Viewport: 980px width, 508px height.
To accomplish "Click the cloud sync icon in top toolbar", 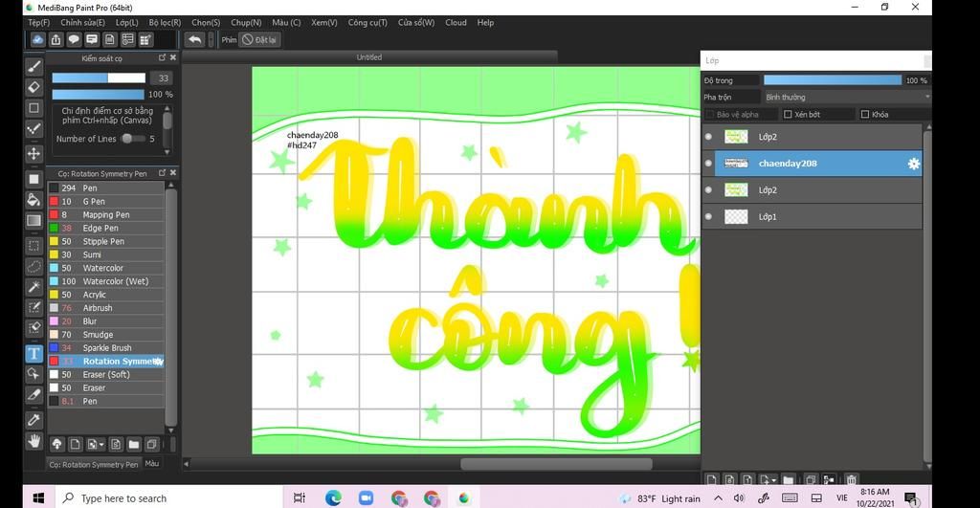I will coord(37,40).
